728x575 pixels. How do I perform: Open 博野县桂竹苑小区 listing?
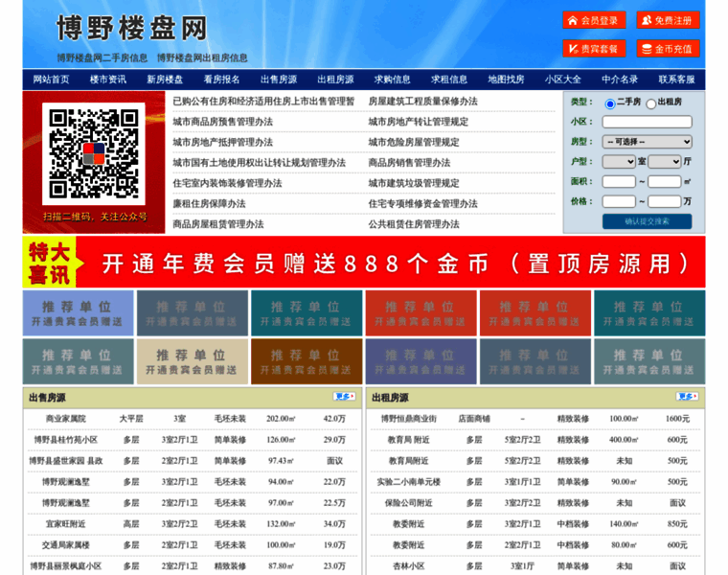pyautogui.click(x=65, y=440)
